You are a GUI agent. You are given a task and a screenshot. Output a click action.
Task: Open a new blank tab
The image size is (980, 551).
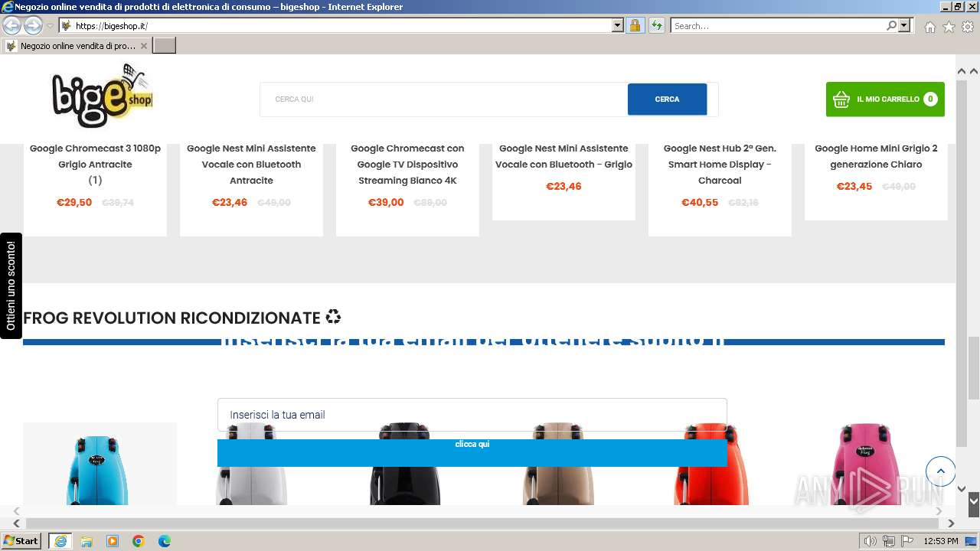165,45
